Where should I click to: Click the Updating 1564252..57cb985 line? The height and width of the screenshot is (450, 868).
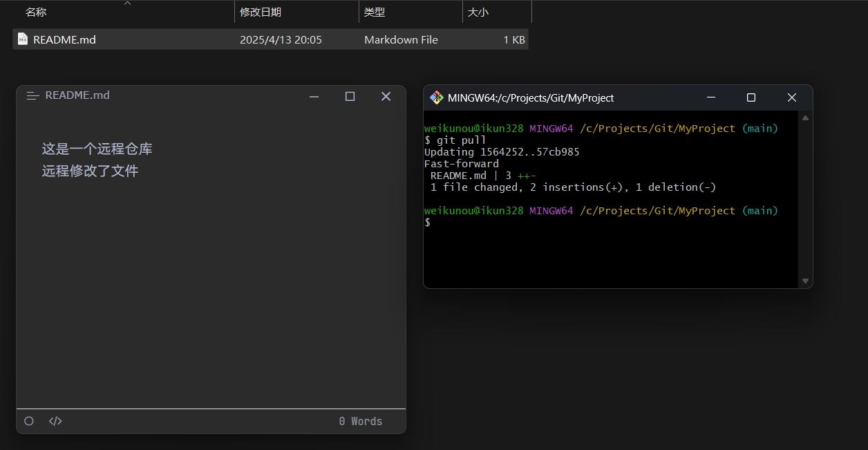(x=502, y=152)
